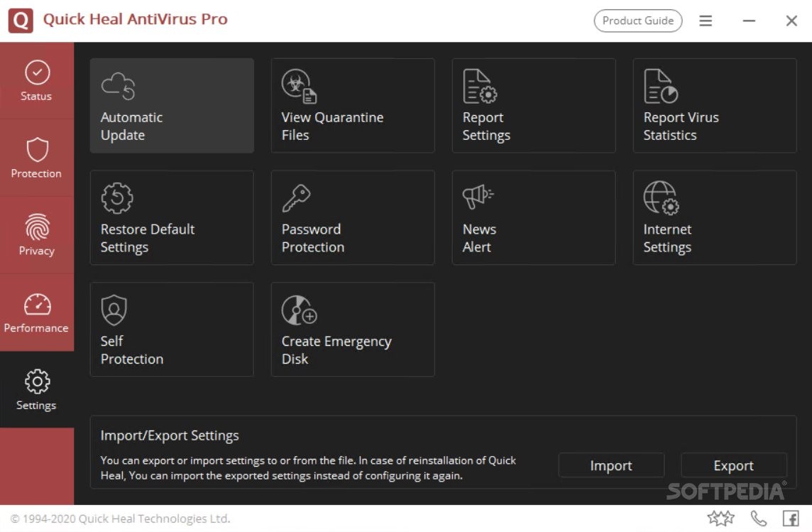Screen dimensions: 812x532
Task: Select the Settings gear tab
Action: coord(37,389)
